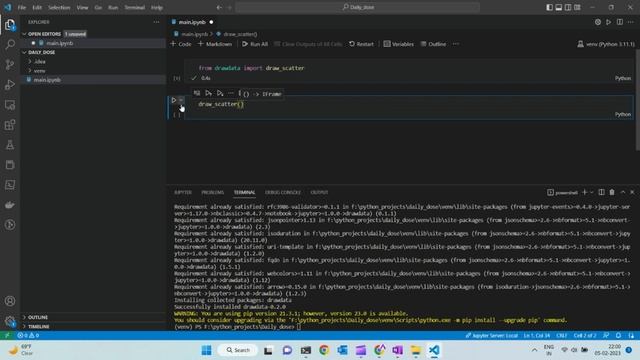Select the venv (Python 3.11.1) kernel picker
Screen dimensions: 640x360
(x=606, y=44)
